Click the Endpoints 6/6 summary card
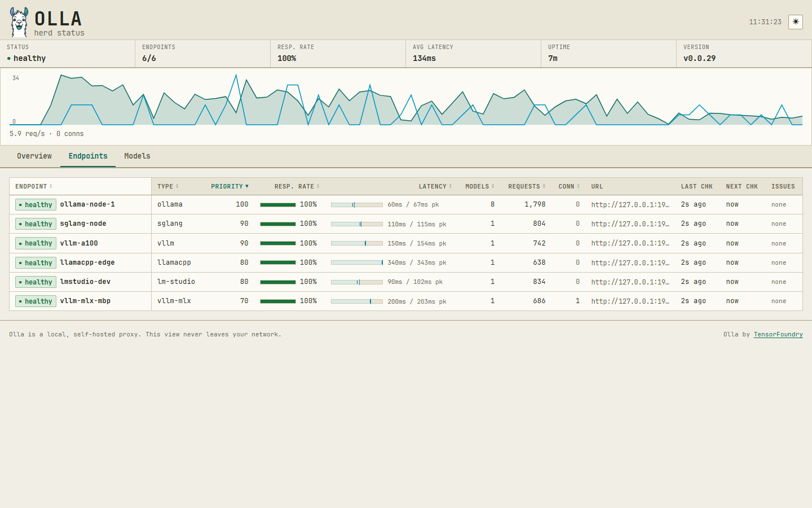The height and width of the screenshot is (508, 812). (202, 54)
